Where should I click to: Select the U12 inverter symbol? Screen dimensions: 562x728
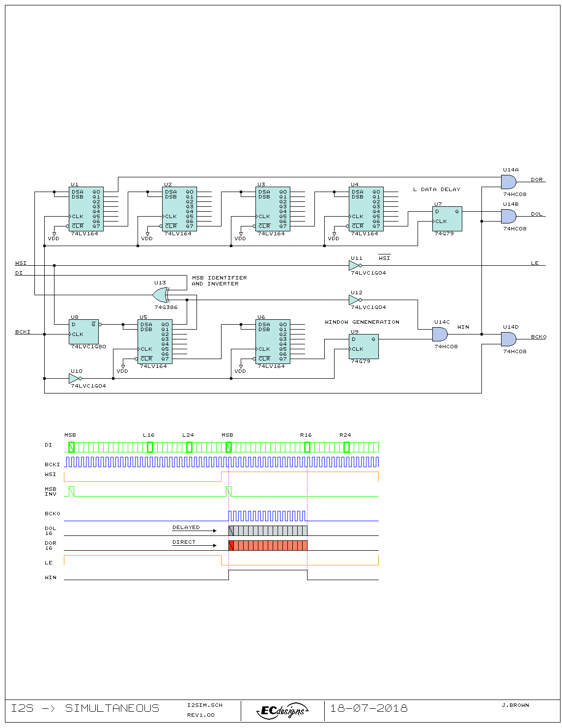[355, 300]
